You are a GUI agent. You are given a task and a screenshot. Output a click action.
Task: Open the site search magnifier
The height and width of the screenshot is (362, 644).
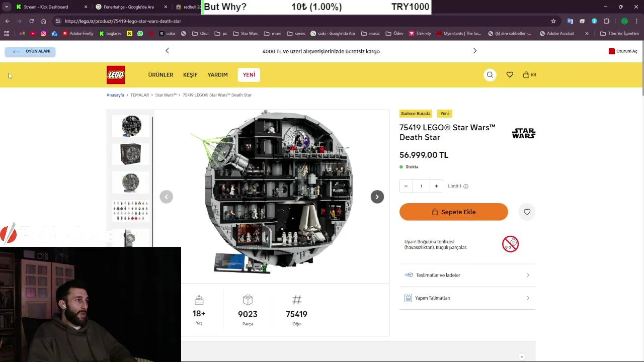[490, 75]
